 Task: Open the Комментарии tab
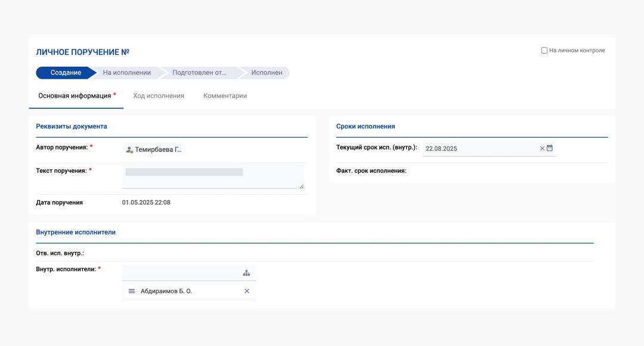coord(225,96)
